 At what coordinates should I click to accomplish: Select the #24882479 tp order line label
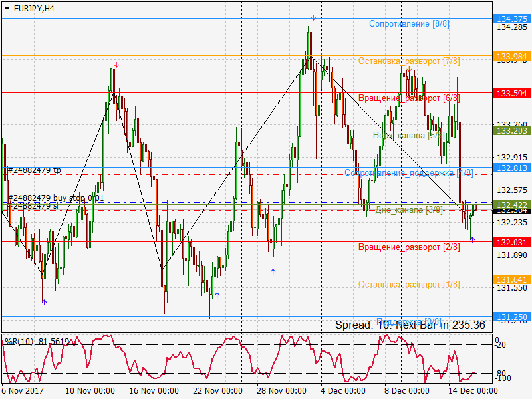(35, 170)
